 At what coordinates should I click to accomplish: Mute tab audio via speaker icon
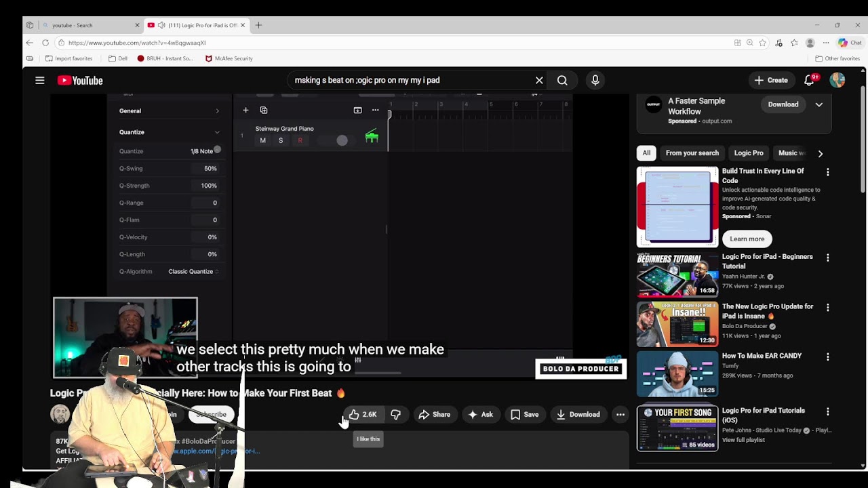[161, 25]
